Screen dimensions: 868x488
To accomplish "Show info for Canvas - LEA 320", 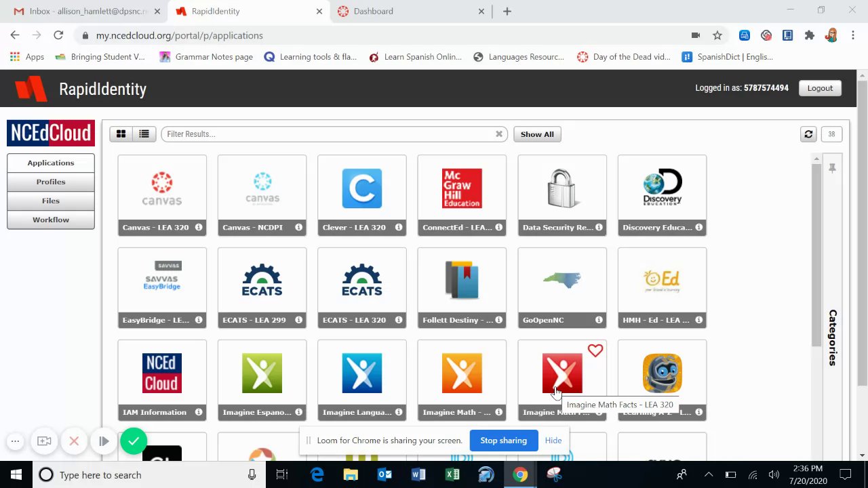I will (x=199, y=227).
